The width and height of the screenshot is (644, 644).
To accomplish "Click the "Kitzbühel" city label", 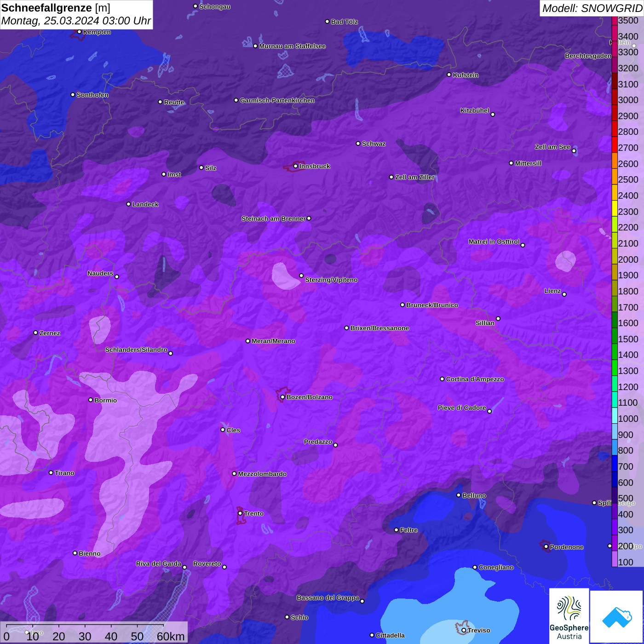I will pyautogui.click(x=475, y=110).
